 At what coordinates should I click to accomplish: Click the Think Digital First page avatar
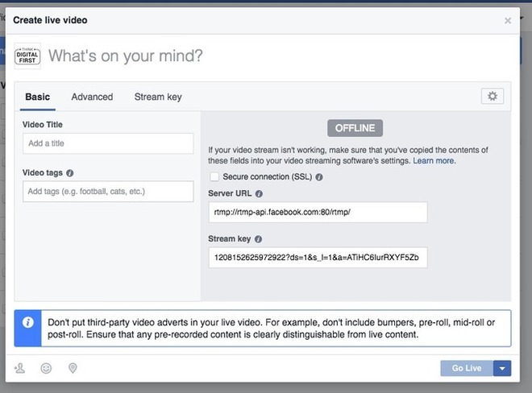tap(27, 56)
